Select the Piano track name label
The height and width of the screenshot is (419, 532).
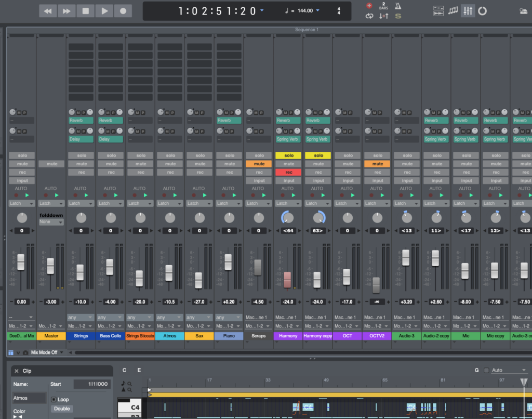229,336
